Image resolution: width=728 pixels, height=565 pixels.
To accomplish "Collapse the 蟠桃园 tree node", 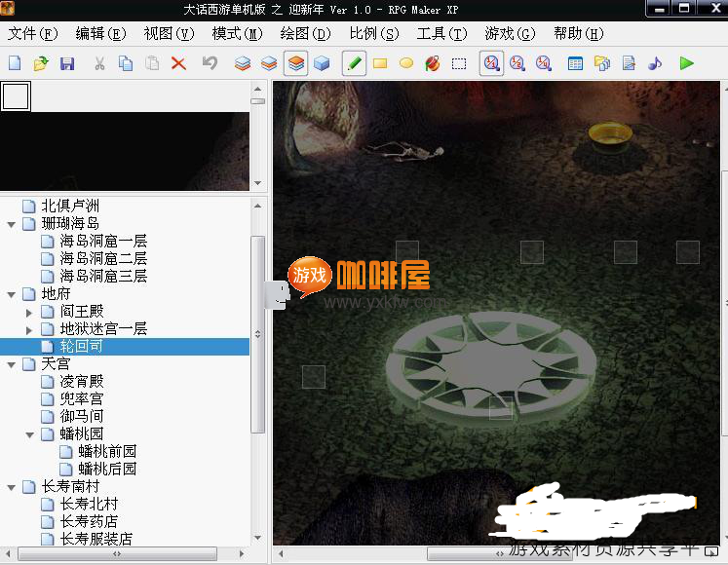I will 29,434.
